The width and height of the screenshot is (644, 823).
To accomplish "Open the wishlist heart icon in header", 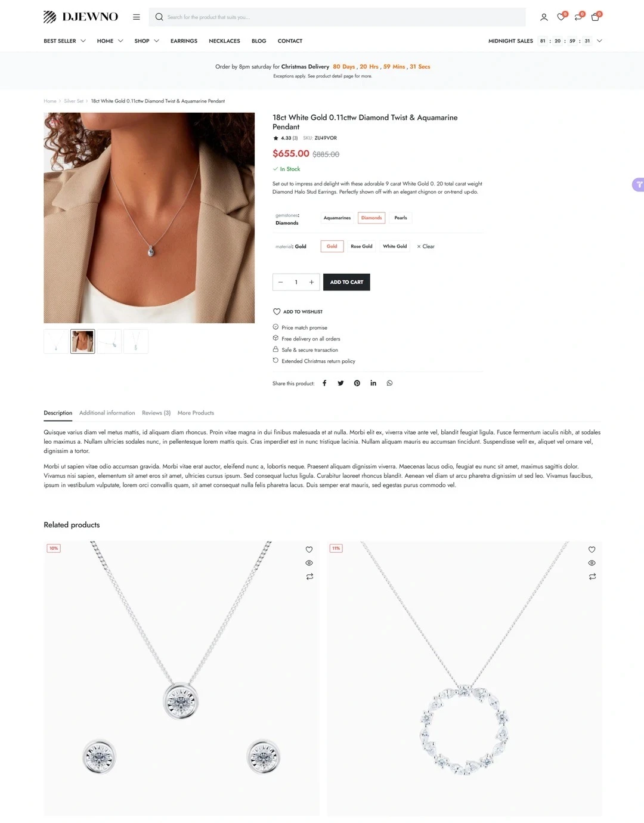I will (x=561, y=17).
